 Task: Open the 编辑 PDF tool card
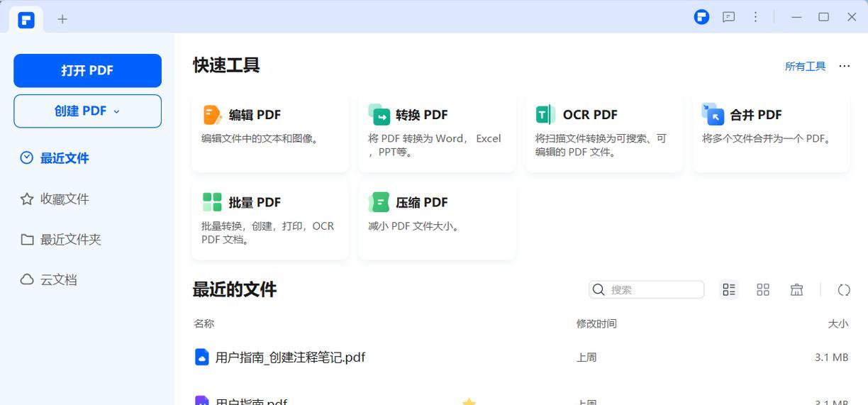(270, 133)
